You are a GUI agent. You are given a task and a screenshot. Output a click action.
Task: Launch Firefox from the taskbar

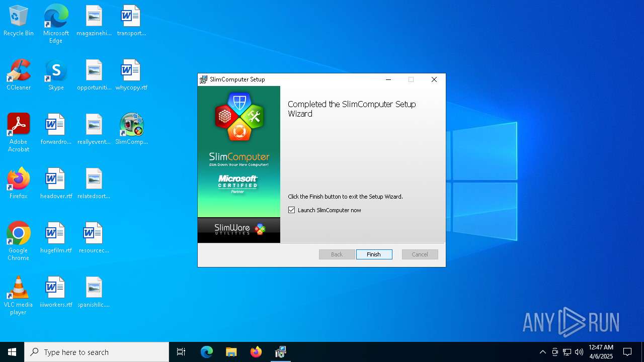pos(256,352)
